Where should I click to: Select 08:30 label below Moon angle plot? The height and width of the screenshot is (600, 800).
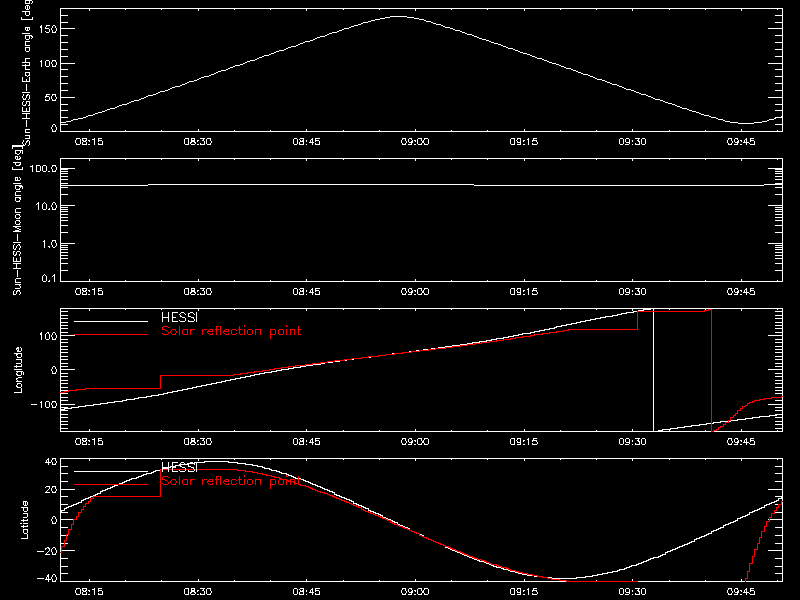click(x=198, y=291)
